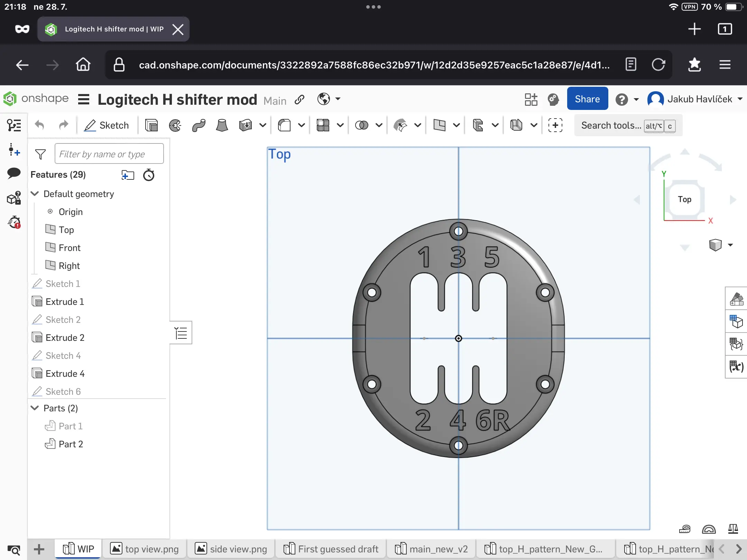Open the dropdown beside the Fillet tool
This screenshot has width=747, height=560.
[302, 125]
